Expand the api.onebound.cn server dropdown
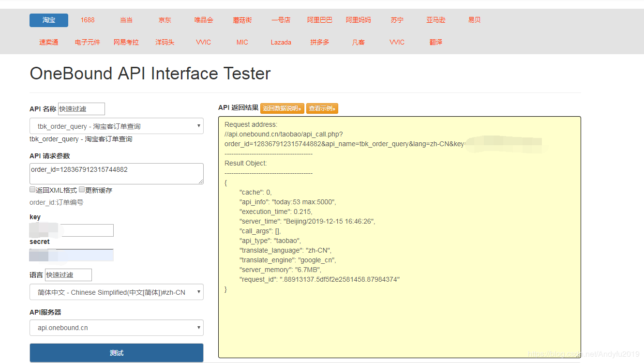This screenshot has width=644, height=363. click(117, 328)
